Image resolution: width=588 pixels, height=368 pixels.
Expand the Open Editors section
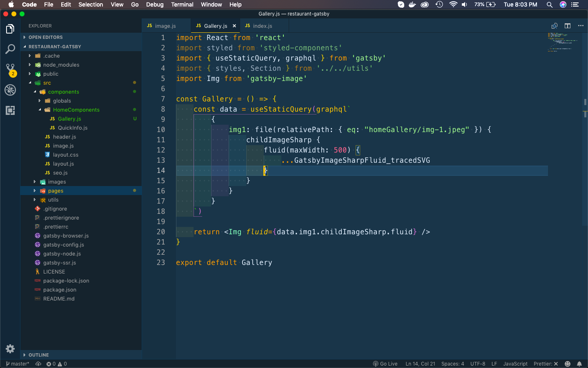81,37
